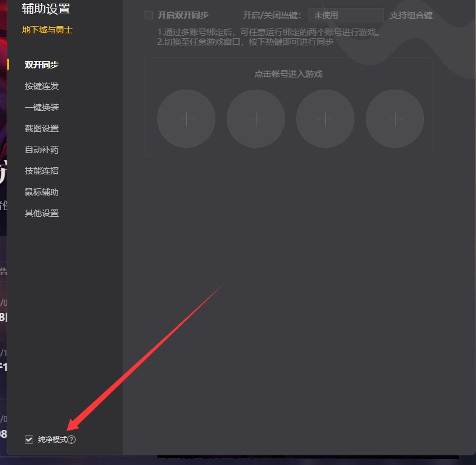Open 其他设置 in the sidebar
The width and height of the screenshot is (476, 465).
point(42,213)
